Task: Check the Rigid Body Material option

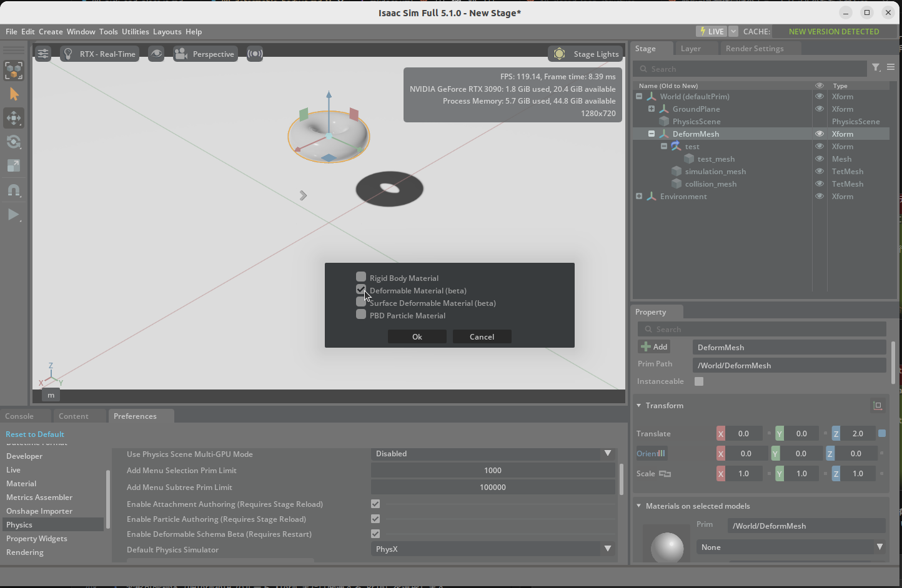Action: pyautogui.click(x=361, y=277)
